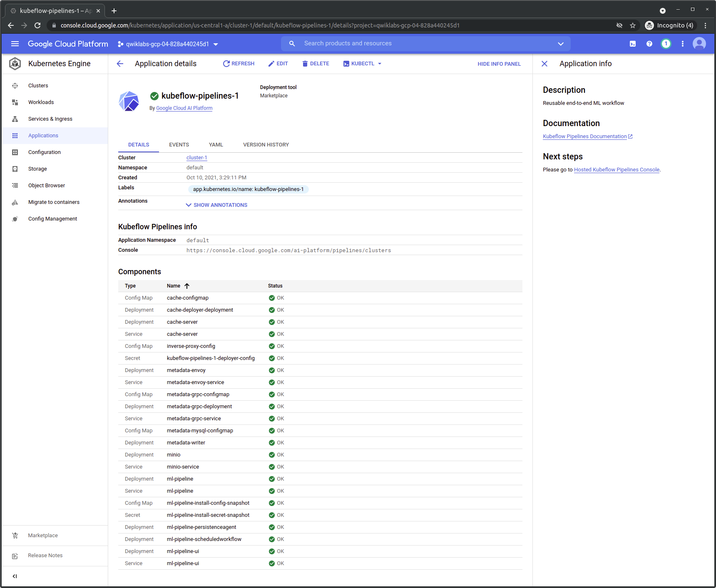
Task: Click the Release Notes icon
Action: coord(15,556)
